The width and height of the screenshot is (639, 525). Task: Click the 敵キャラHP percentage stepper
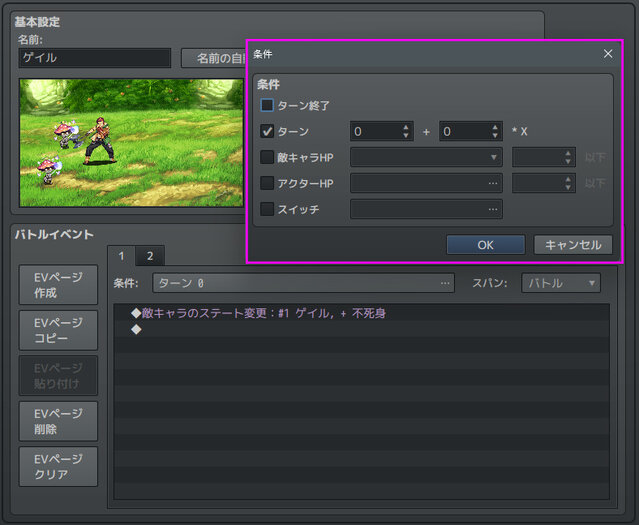(544, 157)
